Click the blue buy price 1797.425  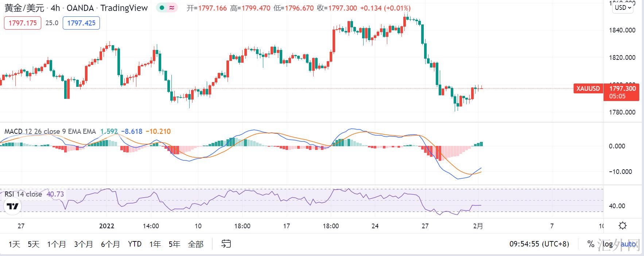pos(81,23)
